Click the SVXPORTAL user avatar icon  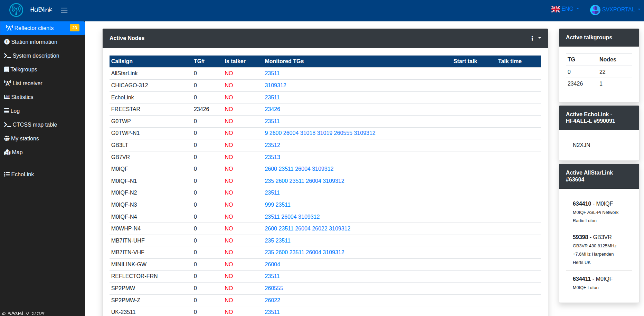coord(595,10)
